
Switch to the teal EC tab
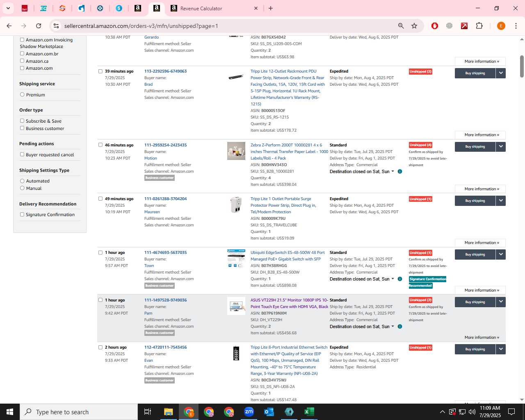43,8
